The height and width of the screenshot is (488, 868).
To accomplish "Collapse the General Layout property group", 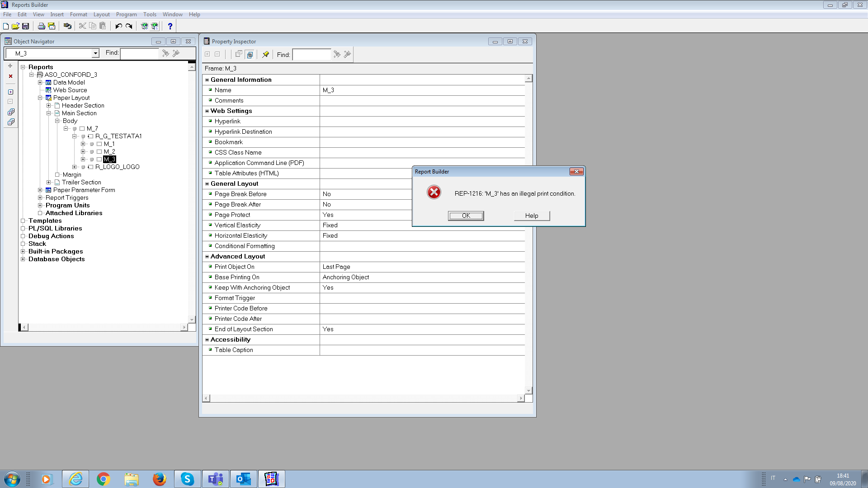I will tap(207, 184).
